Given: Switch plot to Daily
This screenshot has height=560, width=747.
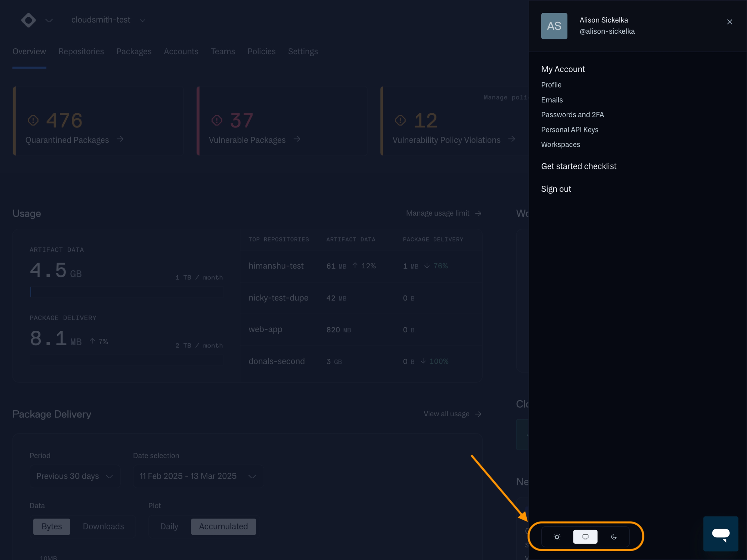Looking at the screenshot, I should 169,526.
